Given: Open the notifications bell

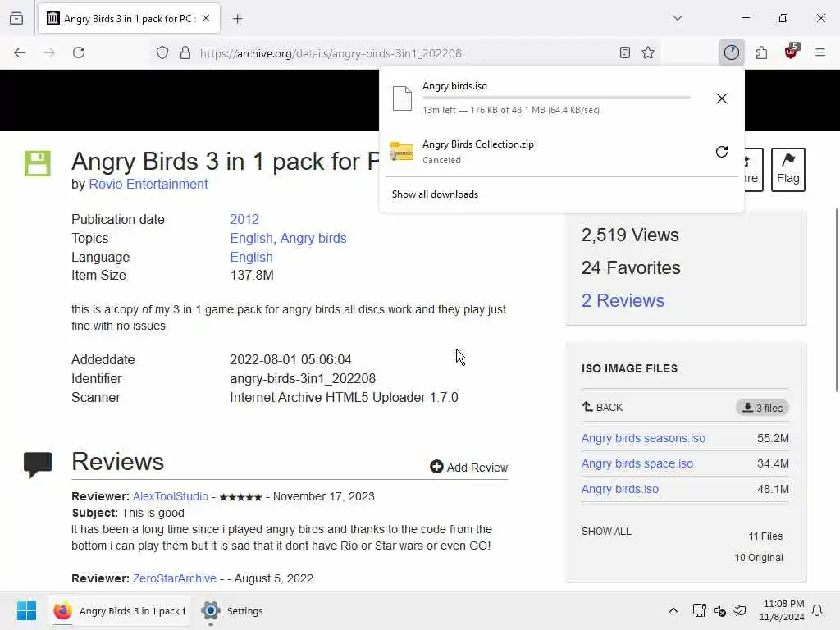Looking at the screenshot, I should [818, 610].
